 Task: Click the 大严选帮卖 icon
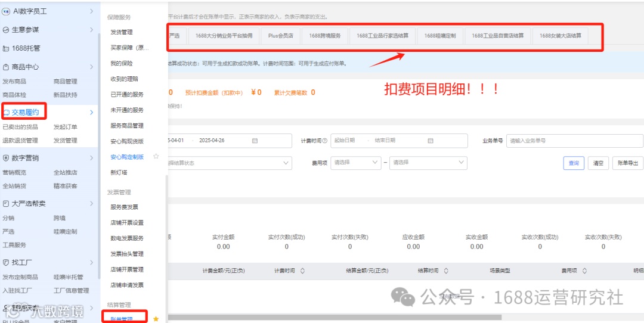(6, 204)
